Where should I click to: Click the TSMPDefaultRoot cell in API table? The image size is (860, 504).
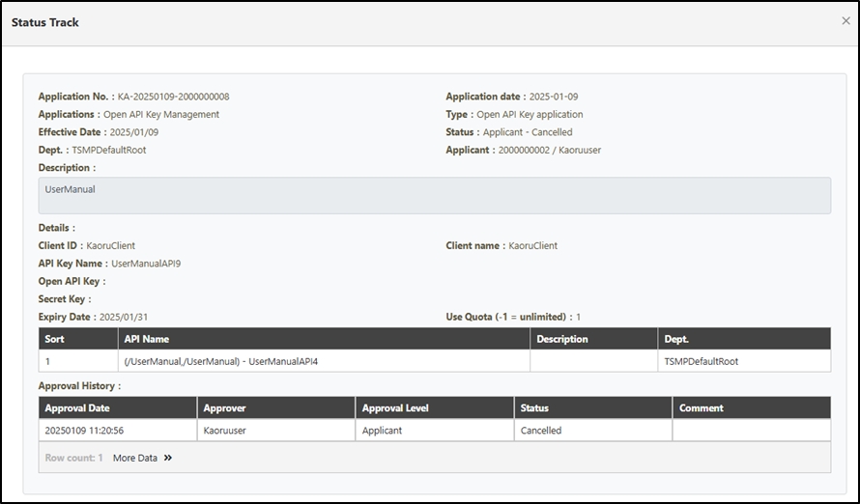pos(702,361)
